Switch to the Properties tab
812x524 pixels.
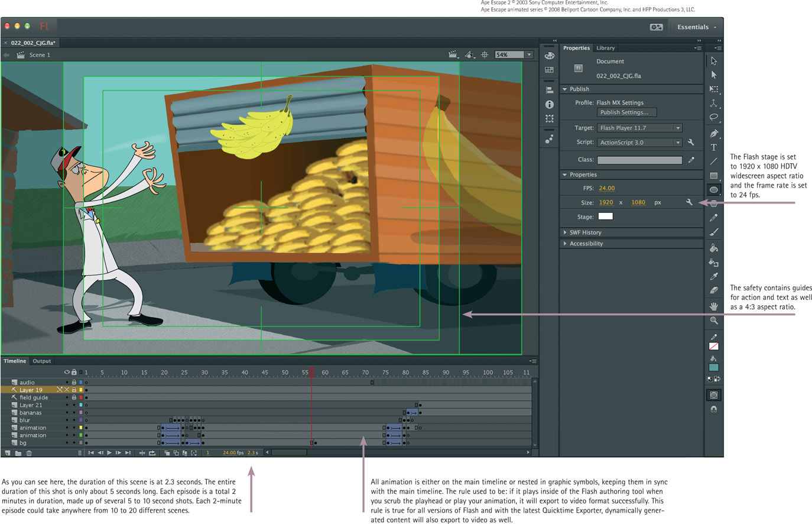pyautogui.click(x=576, y=48)
